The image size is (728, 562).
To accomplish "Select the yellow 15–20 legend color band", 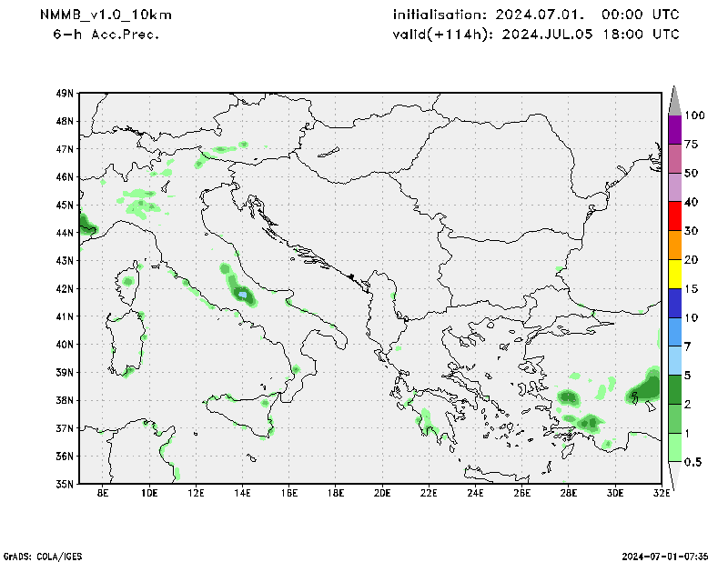I will coord(674,274).
